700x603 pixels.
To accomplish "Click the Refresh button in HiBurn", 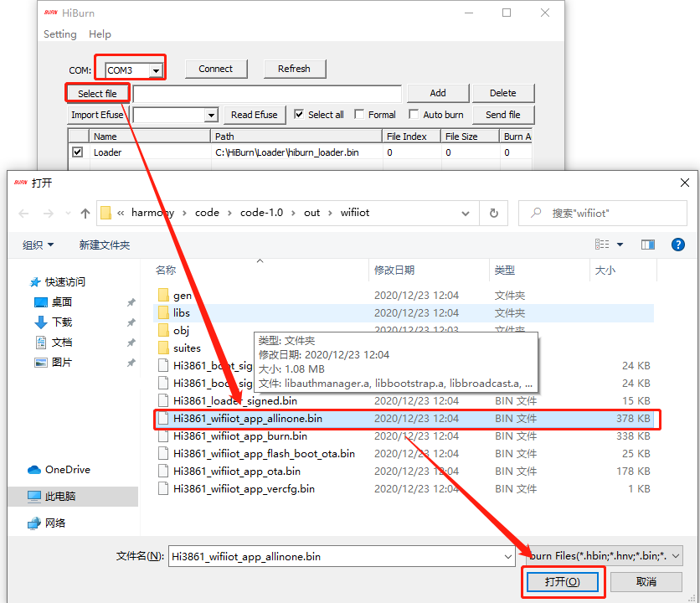I will coord(294,69).
